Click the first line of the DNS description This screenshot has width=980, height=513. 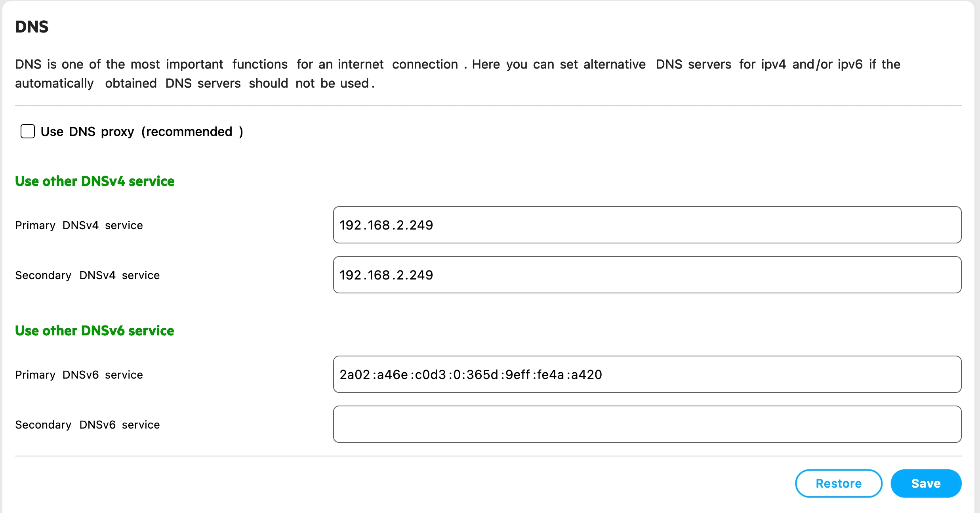[x=458, y=64]
